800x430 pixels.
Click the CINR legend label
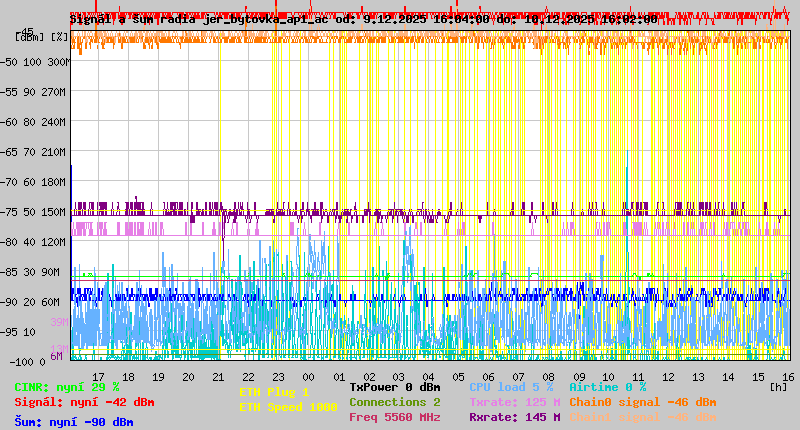click(67, 387)
